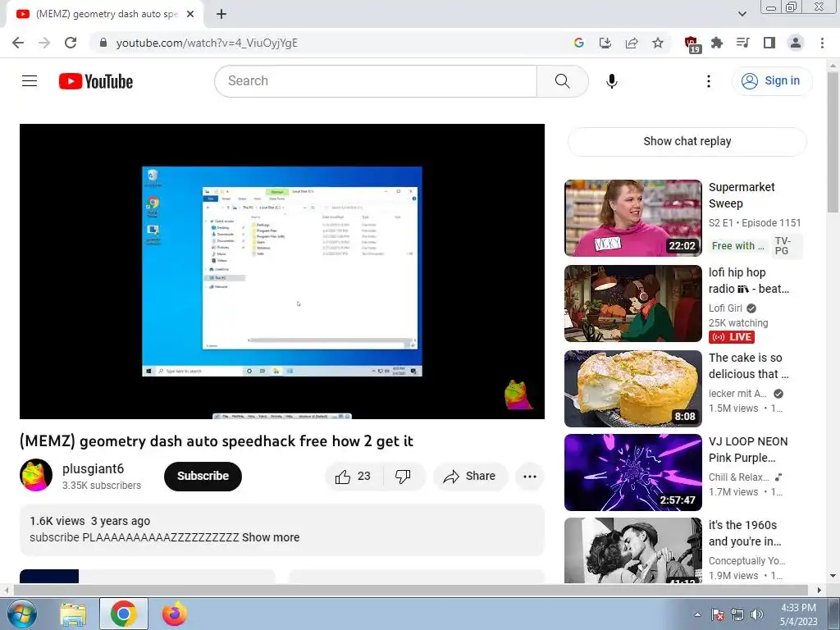Image resolution: width=840 pixels, height=630 pixels.
Task: Click '1.6K views 3 years ago' text
Action: click(x=90, y=521)
